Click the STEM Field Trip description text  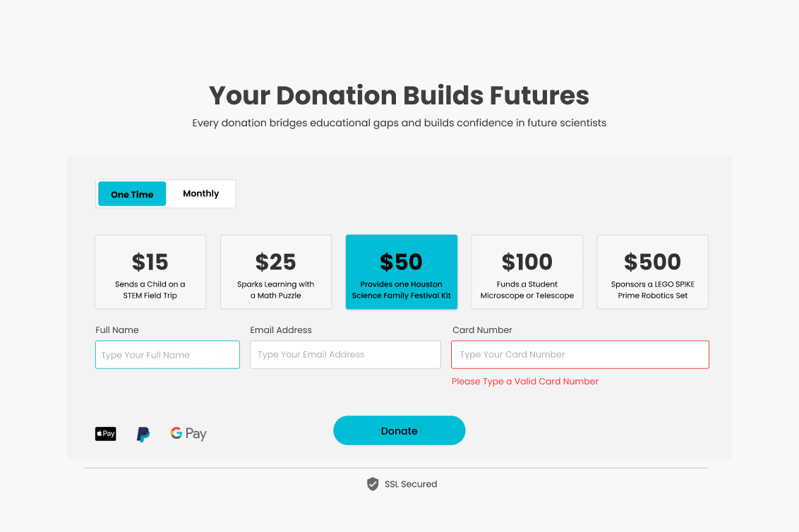150,289
